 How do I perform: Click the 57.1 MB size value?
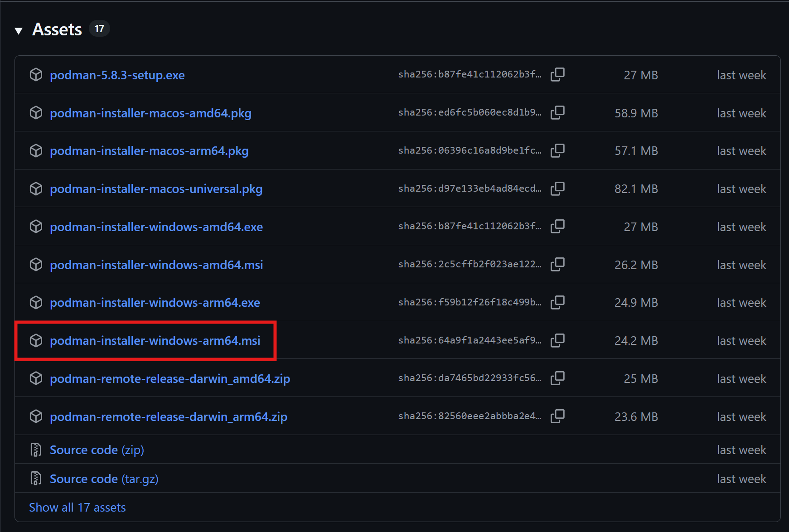tap(636, 151)
